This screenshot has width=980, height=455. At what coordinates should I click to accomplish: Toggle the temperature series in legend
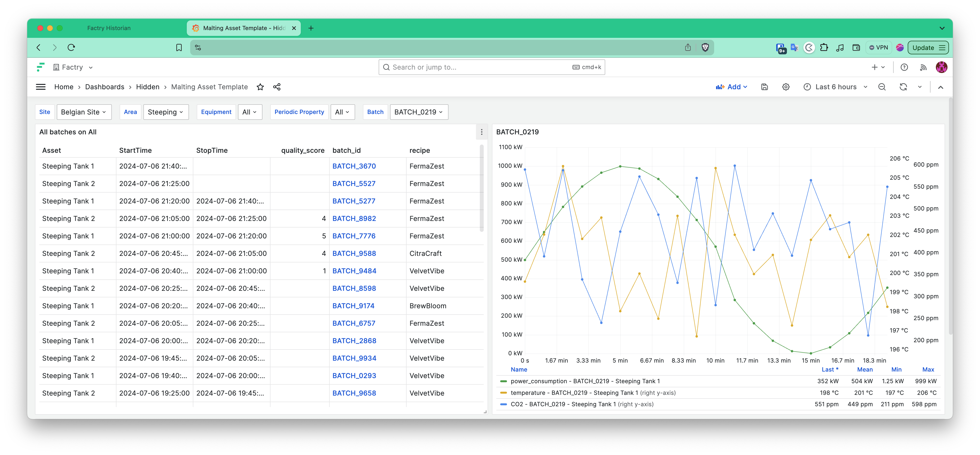[x=593, y=393]
